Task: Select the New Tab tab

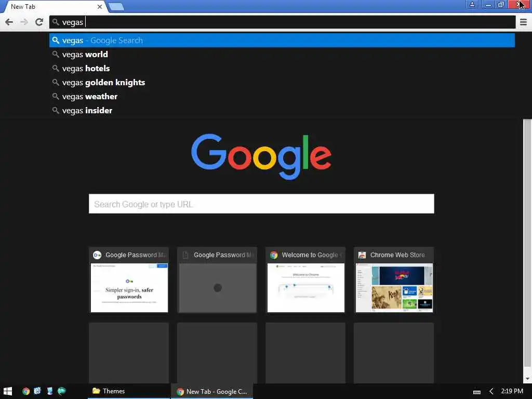Action: [x=54, y=6]
